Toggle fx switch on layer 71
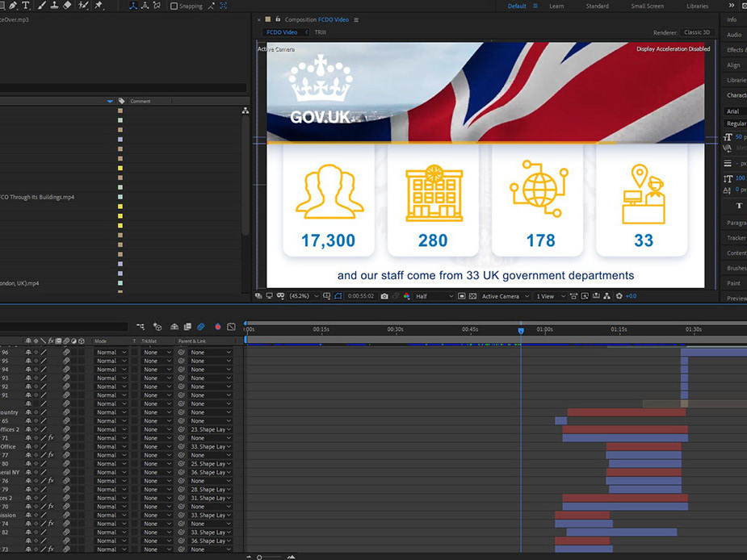Image resolution: width=747 pixels, height=560 pixels. [x=51, y=438]
